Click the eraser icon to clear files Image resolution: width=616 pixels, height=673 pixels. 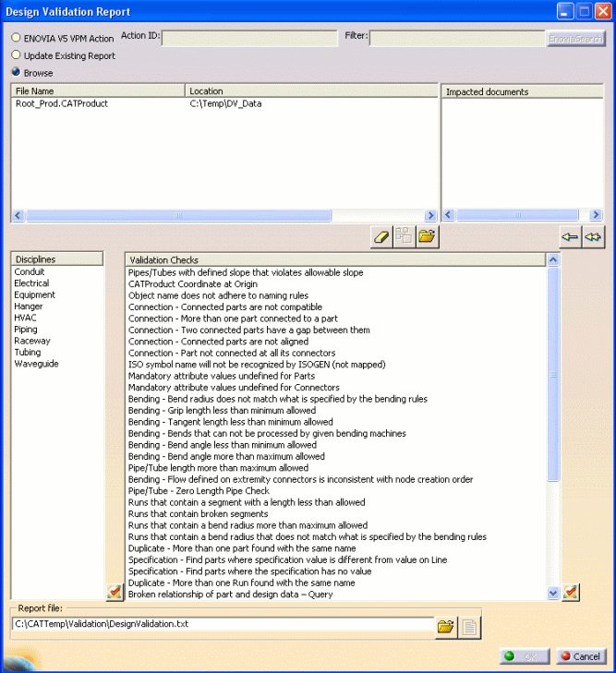381,236
